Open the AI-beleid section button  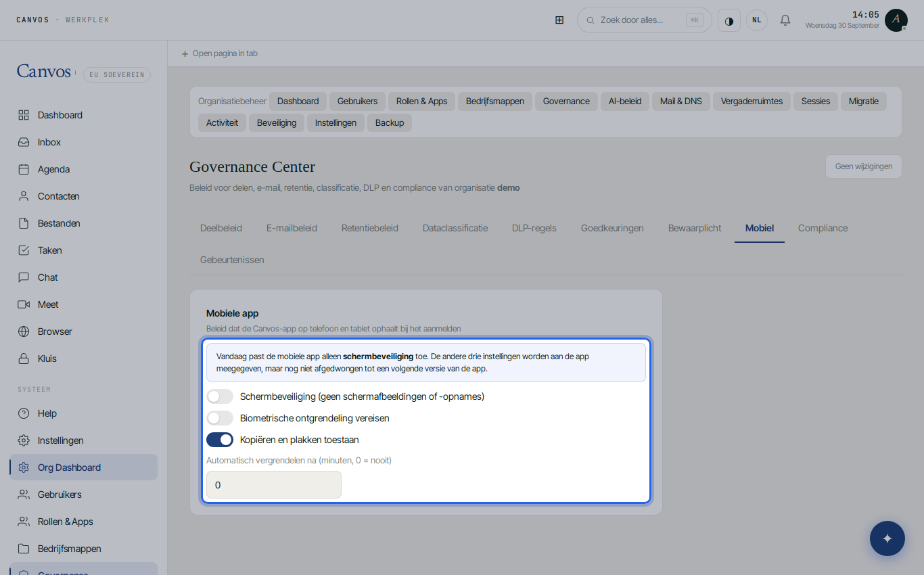[x=625, y=101]
